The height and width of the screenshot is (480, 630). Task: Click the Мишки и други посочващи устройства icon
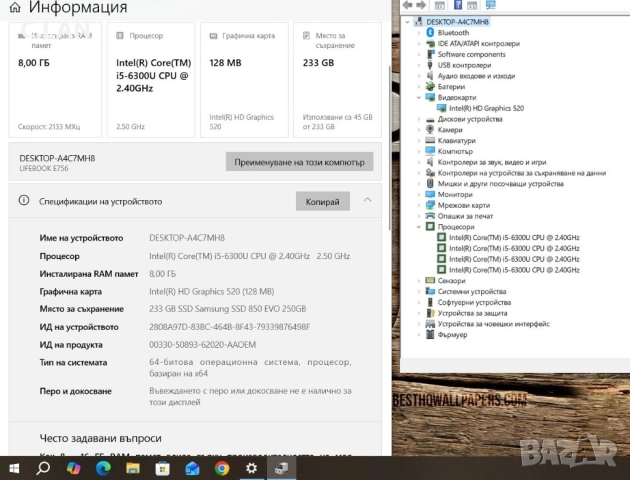pos(430,184)
